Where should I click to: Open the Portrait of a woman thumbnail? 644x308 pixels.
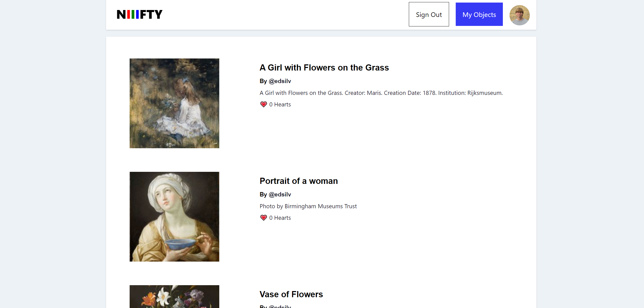click(x=174, y=217)
